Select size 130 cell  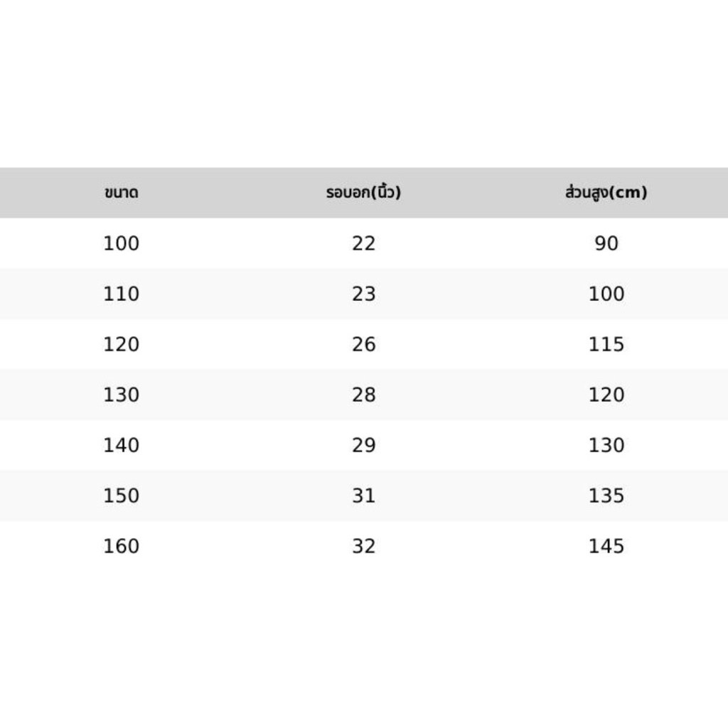pyautogui.click(x=121, y=395)
